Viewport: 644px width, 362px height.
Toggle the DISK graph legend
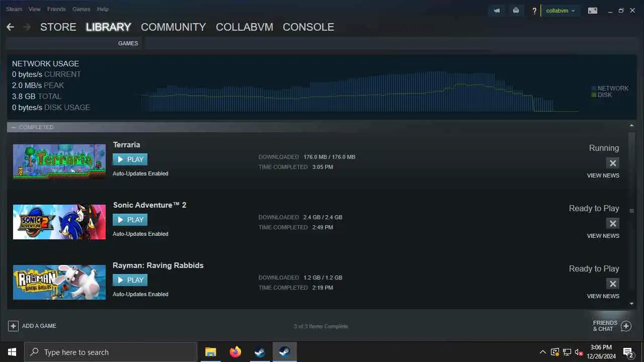click(602, 95)
